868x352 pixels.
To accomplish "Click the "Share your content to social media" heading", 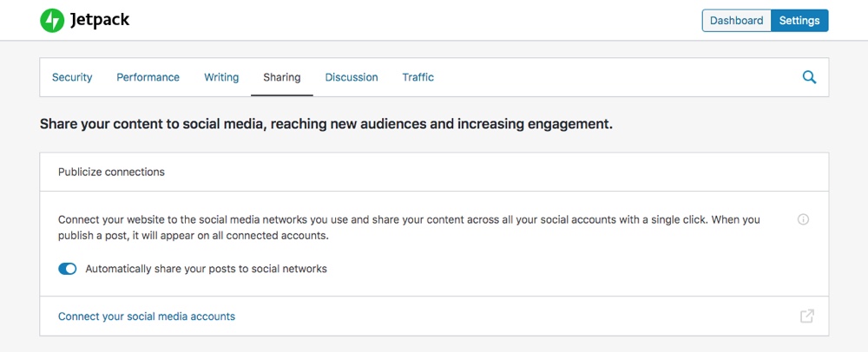I will coord(326,124).
